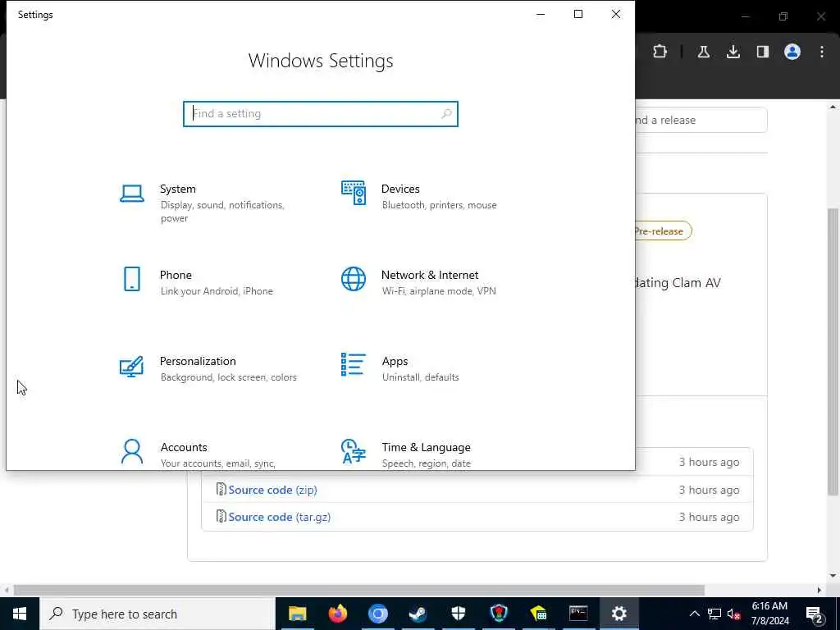Viewport: 840px width, 630px height.
Task: Click the Pre-release badge in browser
Action: 663,231
